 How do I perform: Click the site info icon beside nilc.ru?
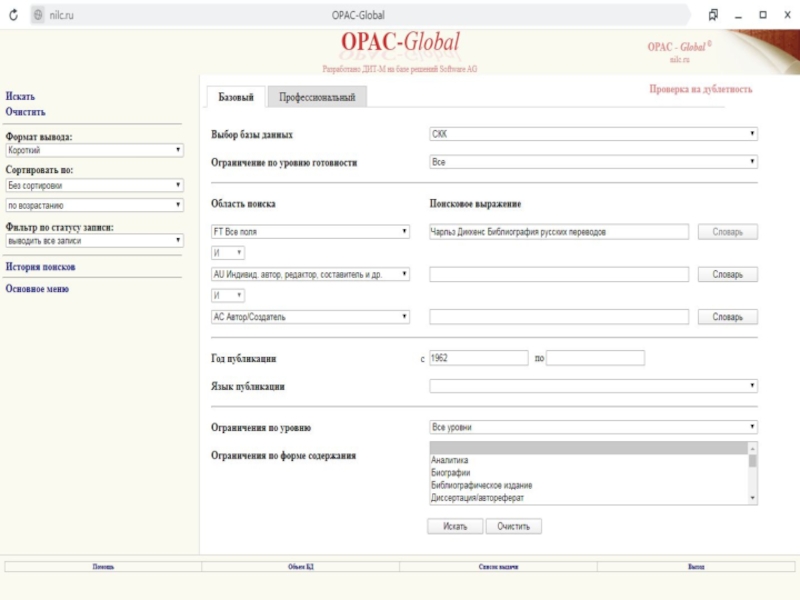(37, 15)
